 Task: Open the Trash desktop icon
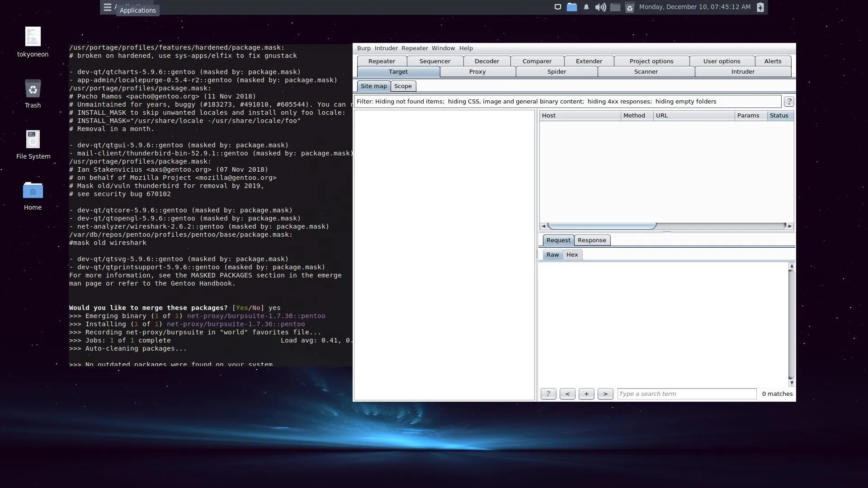coord(33,94)
